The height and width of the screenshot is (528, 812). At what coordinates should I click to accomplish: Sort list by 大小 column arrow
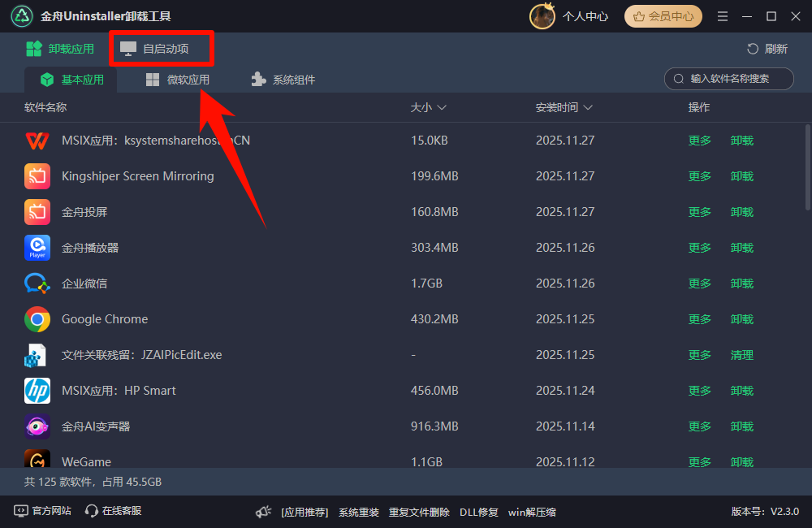[x=442, y=108]
